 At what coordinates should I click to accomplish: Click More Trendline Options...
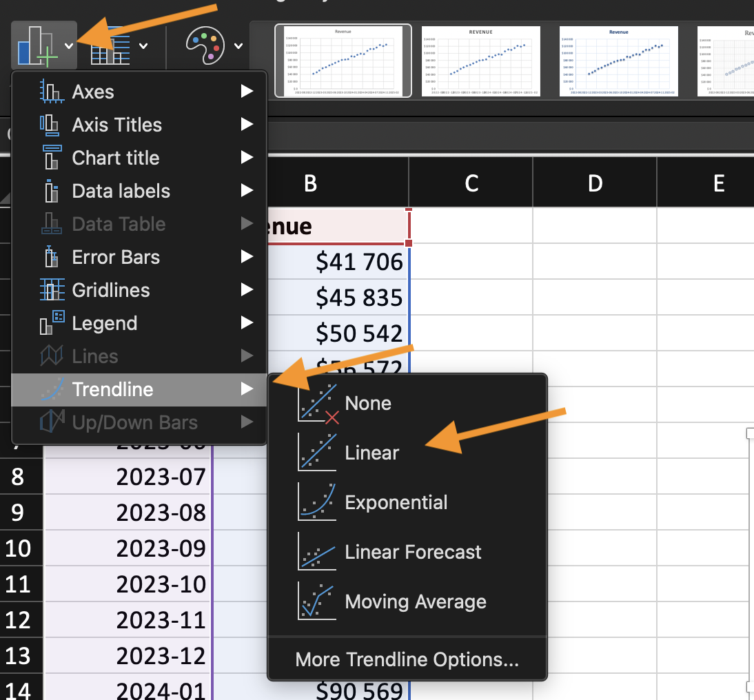[407, 659]
